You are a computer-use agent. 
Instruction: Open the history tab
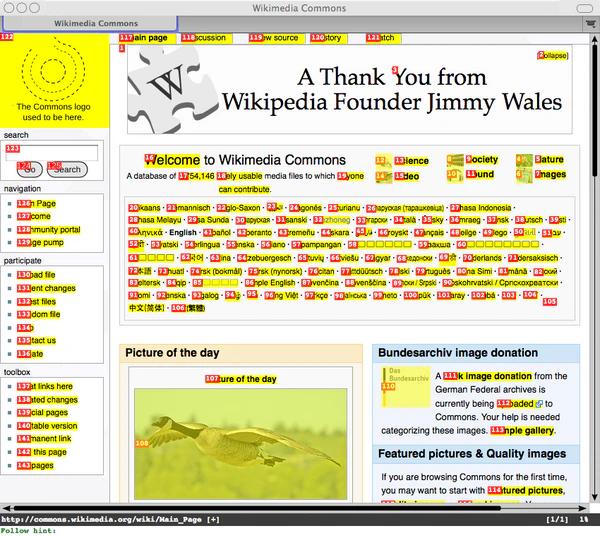(328, 38)
